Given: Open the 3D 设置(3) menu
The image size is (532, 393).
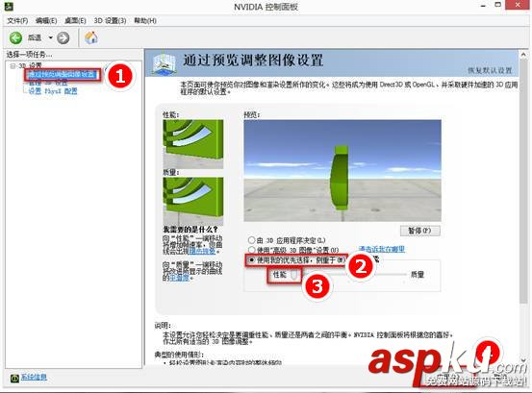Looking at the screenshot, I should tap(110, 21).
